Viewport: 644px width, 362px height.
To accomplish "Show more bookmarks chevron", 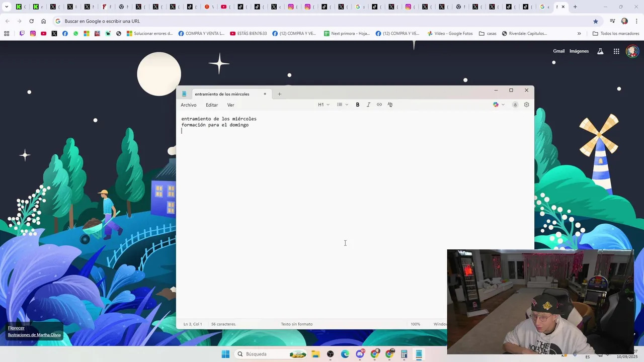I will click(579, 34).
